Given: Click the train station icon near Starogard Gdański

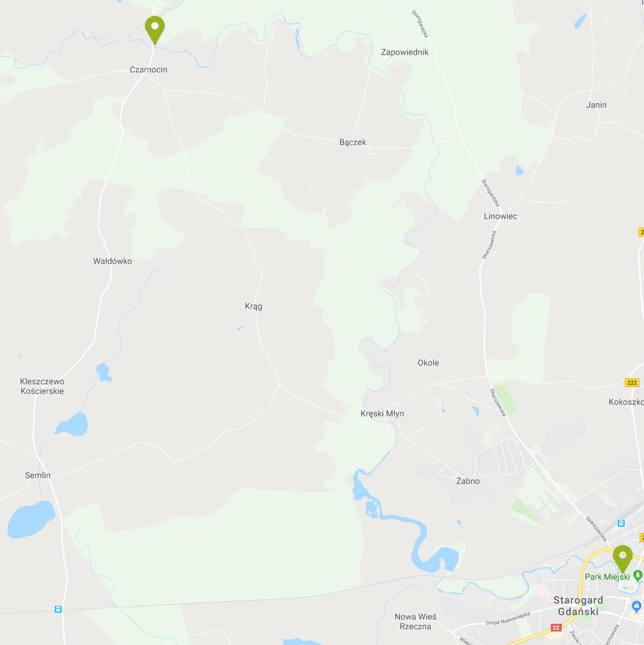Looking at the screenshot, I should click(x=621, y=523).
